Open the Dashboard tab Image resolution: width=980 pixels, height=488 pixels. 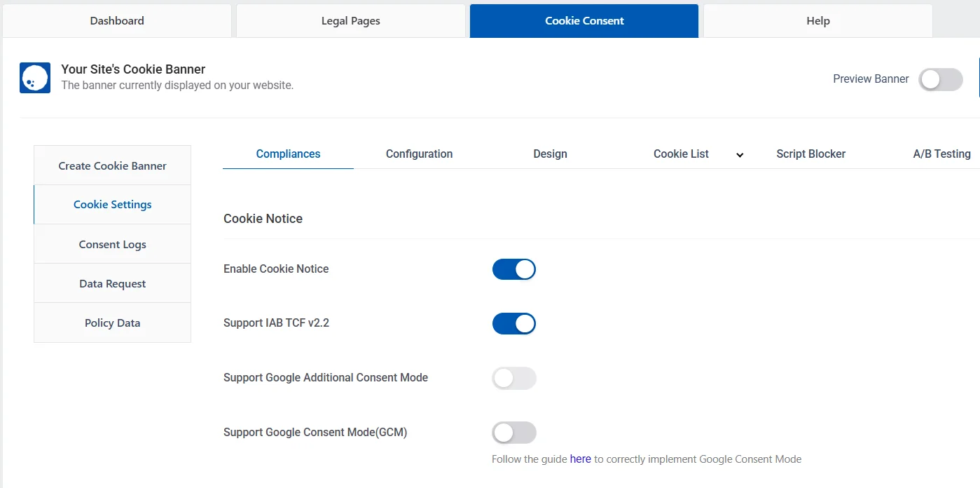(116, 20)
